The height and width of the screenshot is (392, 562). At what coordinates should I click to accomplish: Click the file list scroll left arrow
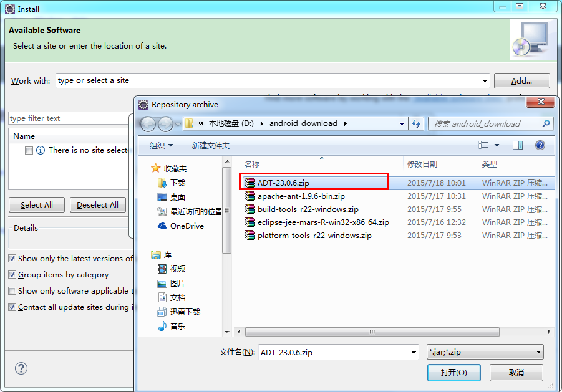click(239, 332)
